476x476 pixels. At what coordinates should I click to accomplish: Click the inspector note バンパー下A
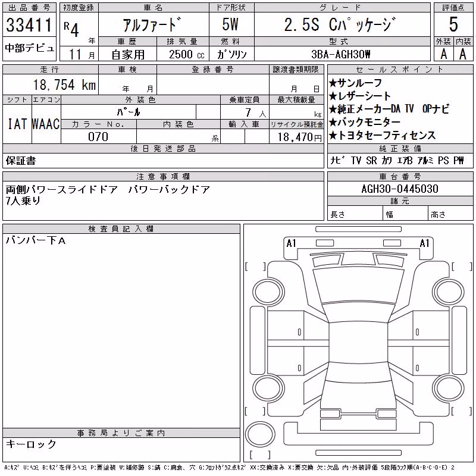(36, 241)
